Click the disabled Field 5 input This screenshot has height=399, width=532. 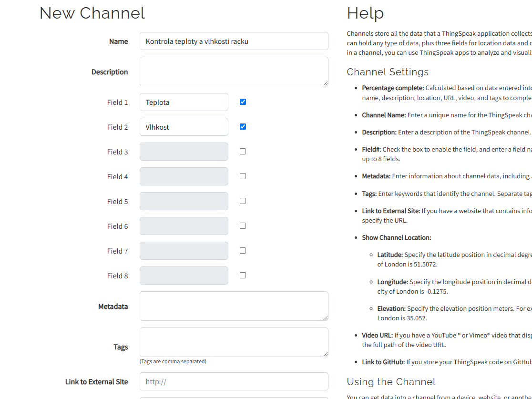click(184, 201)
